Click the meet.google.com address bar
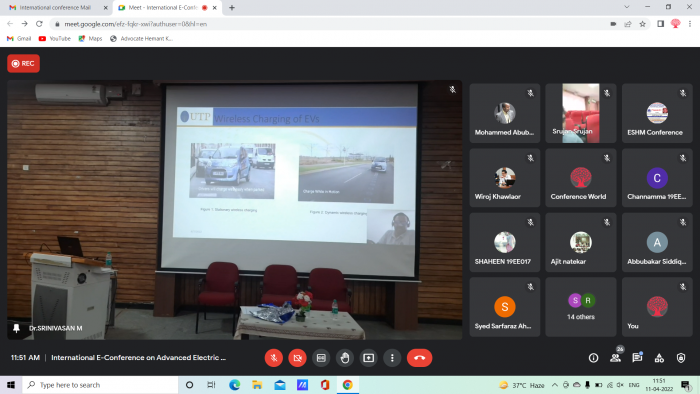The image size is (700, 394). 330,24
